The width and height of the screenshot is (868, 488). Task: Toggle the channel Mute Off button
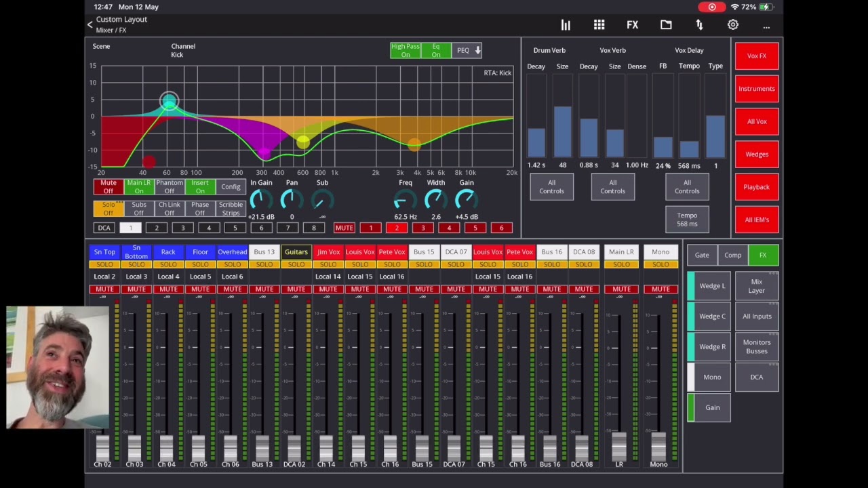[108, 187]
